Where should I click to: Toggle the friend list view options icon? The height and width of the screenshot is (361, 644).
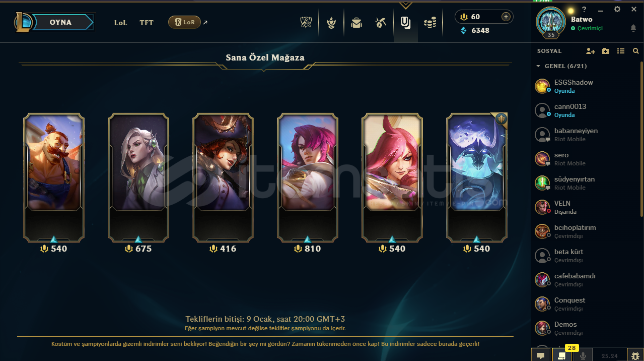point(621,51)
